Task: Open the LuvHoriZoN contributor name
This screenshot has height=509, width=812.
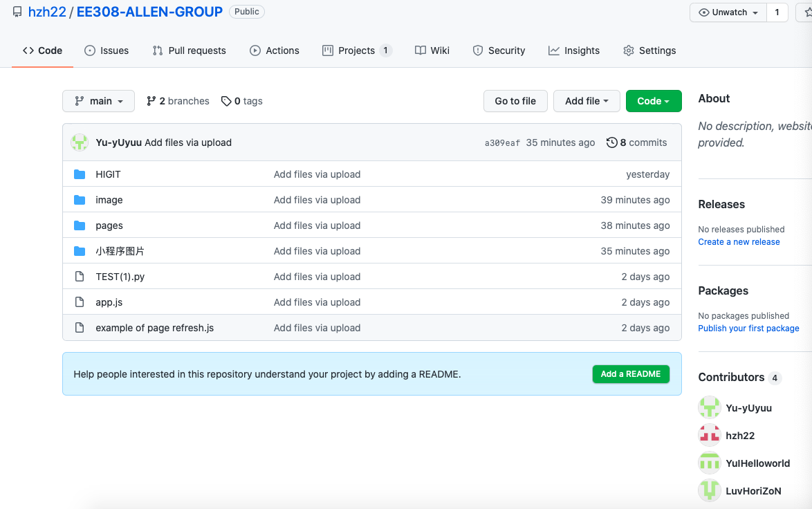Action: (753, 491)
